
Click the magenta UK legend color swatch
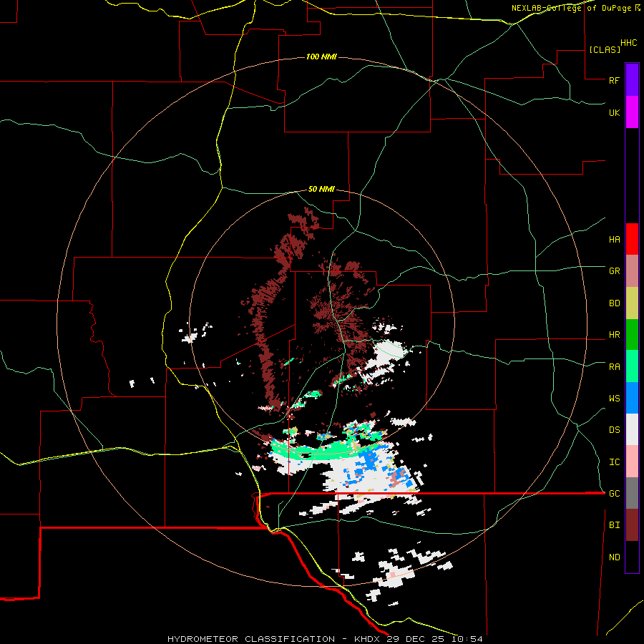[x=632, y=112]
